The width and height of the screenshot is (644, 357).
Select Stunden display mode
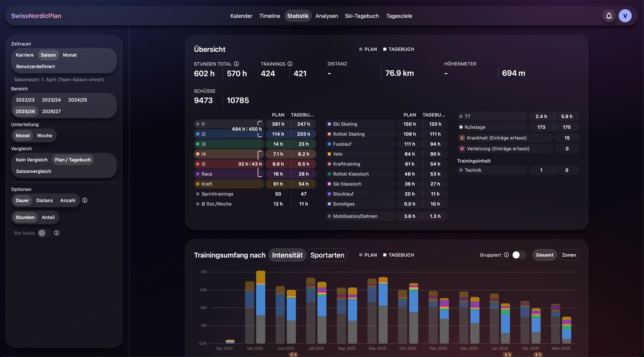[x=25, y=217]
